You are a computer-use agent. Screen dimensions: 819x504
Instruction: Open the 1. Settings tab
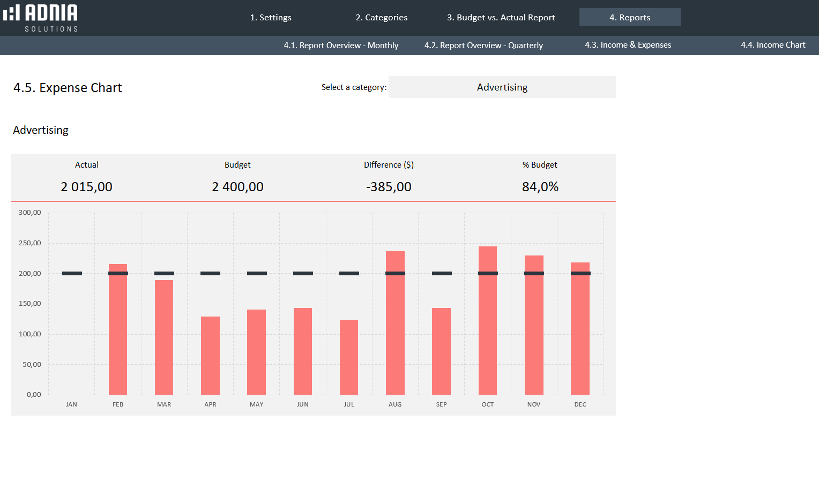[x=271, y=17]
